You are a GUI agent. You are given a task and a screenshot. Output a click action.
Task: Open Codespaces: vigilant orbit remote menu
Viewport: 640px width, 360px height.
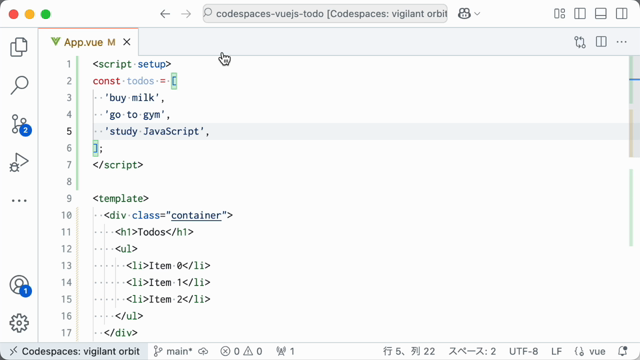74,351
